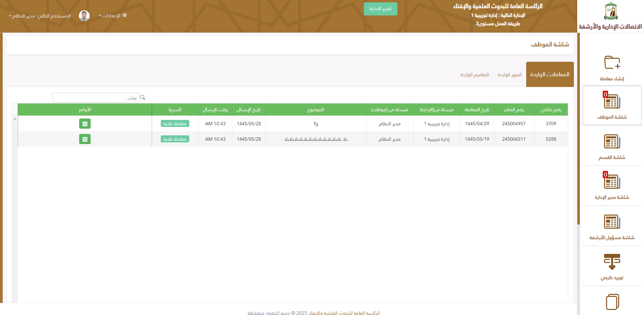Click the تغيير الادارة button
Viewport: 644px width, 315px height.
(380, 9)
